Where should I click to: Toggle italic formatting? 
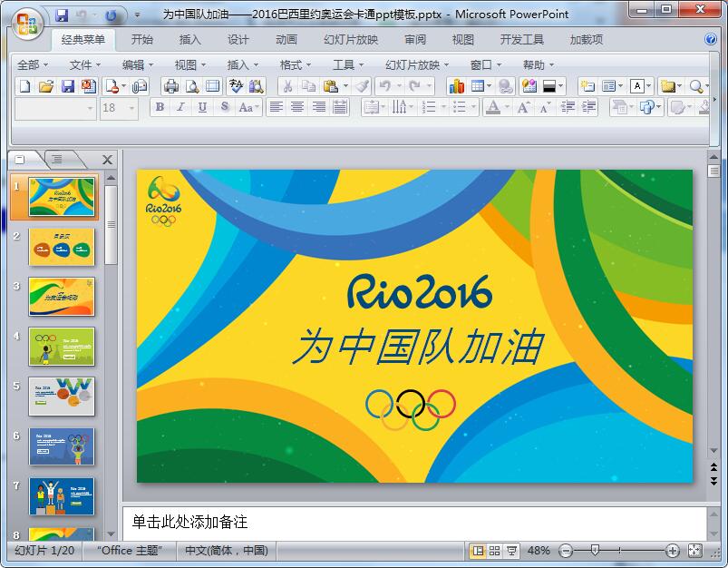180,108
